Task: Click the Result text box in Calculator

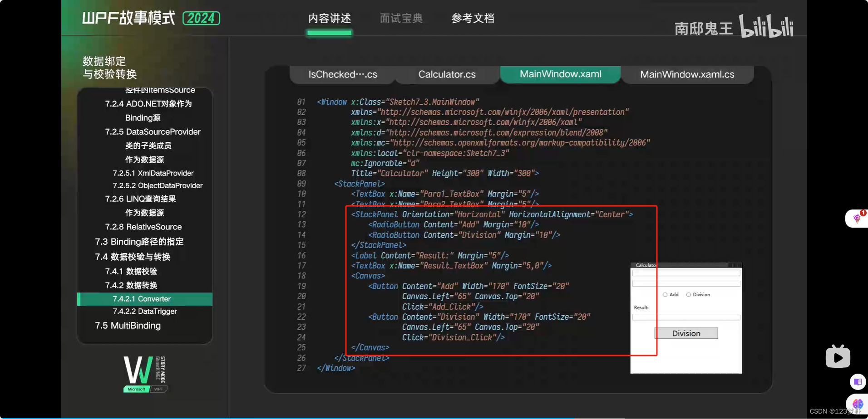Action: [x=686, y=317]
